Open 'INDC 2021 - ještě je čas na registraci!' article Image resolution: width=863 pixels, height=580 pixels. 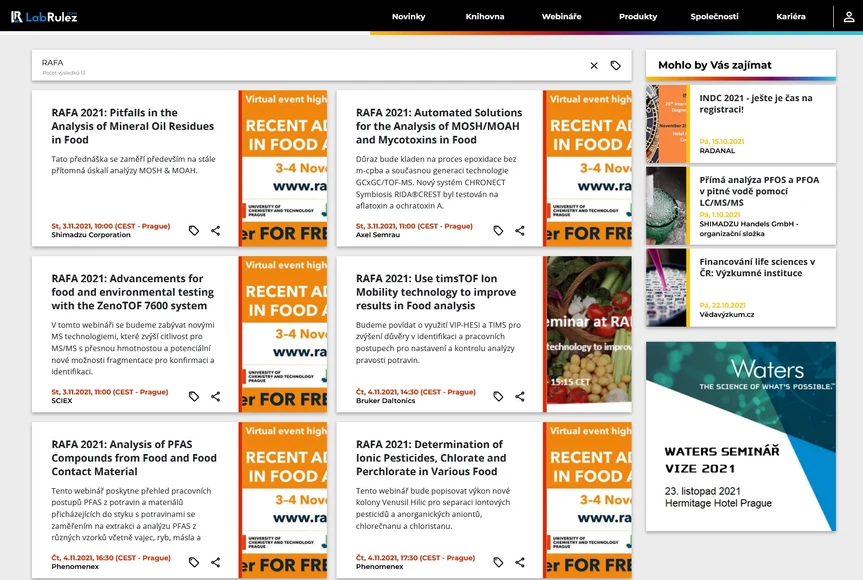tap(756, 103)
